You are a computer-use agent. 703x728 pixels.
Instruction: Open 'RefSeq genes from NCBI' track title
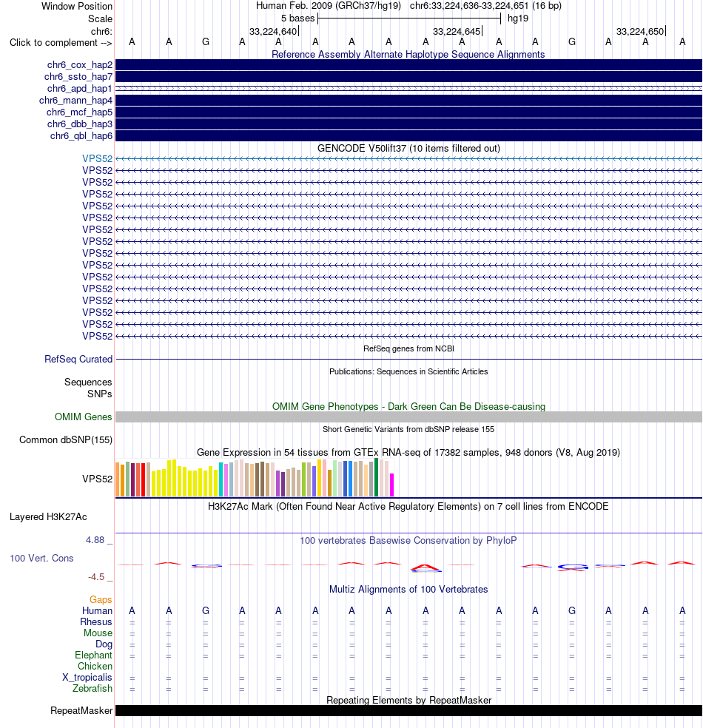pos(408,348)
